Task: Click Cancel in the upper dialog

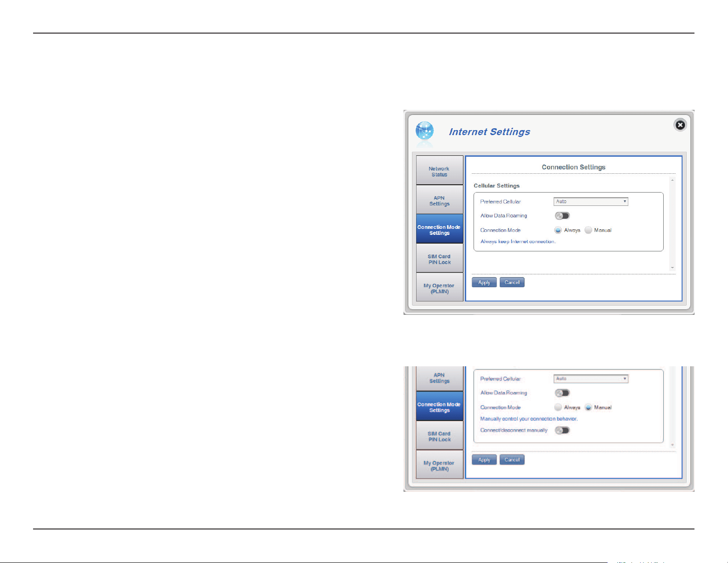Action: pyautogui.click(x=512, y=283)
